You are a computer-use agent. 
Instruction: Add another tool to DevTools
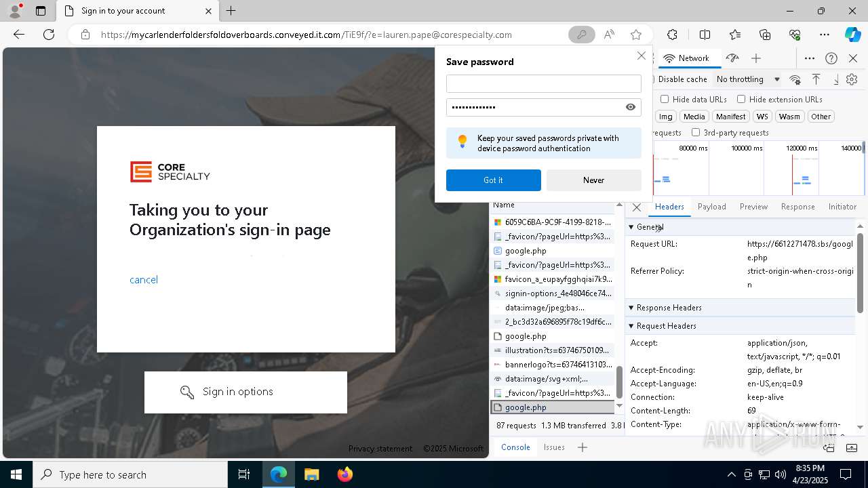click(x=756, y=58)
